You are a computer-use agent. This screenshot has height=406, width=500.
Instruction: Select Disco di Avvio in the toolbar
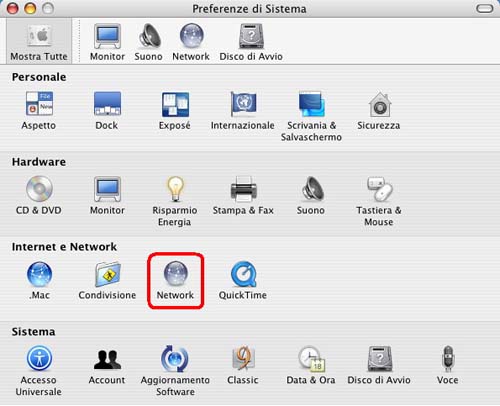pos(251,42)
